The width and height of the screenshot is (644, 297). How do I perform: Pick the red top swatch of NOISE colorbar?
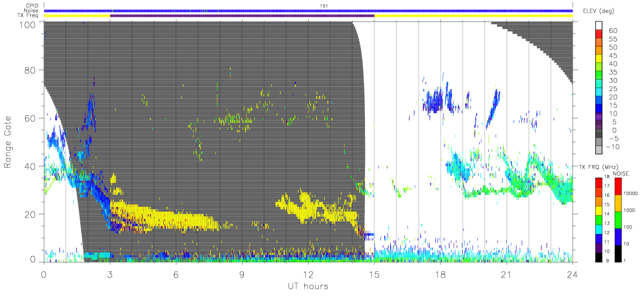point(618,186)
